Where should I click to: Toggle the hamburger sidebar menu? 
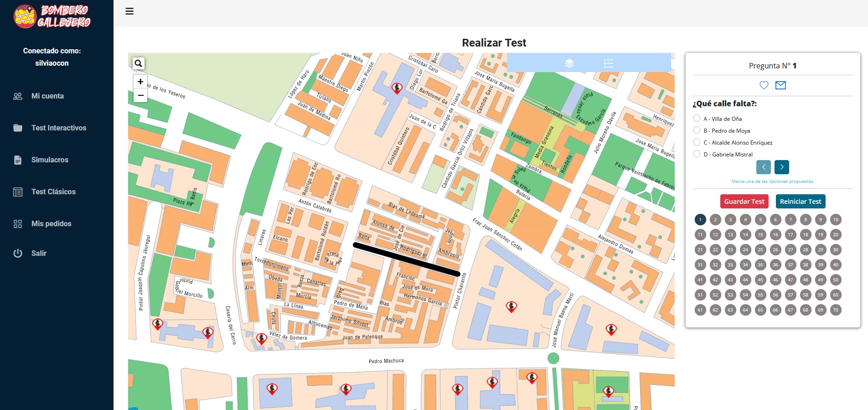(x=129, y=11)
